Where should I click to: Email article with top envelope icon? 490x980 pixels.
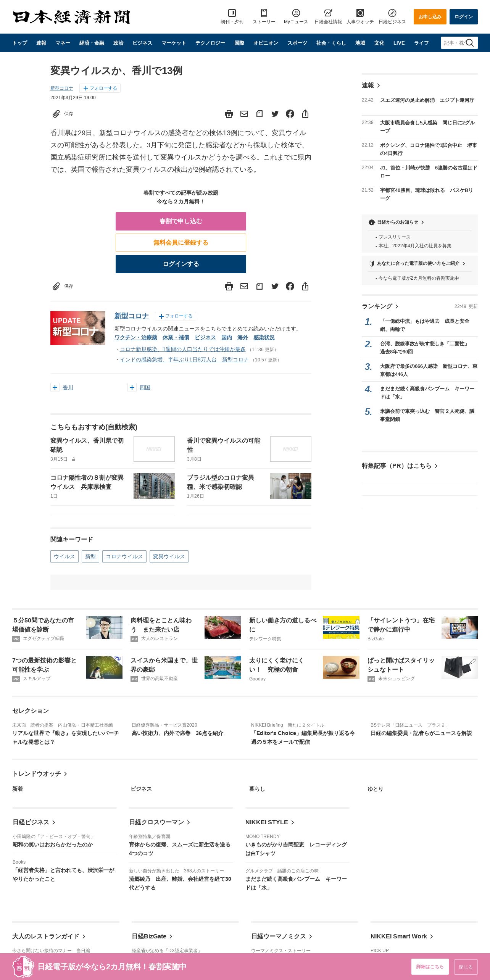tap(244, 114)
